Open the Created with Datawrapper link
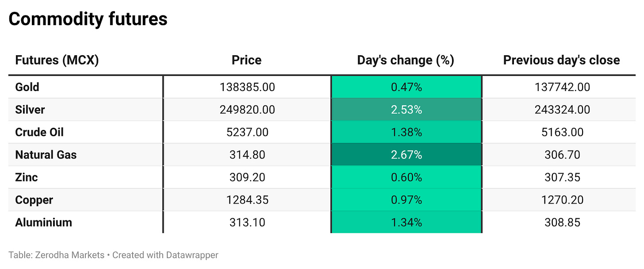Image resolution: width=644 pixels, height=269 pixels. tap(165, 255)
